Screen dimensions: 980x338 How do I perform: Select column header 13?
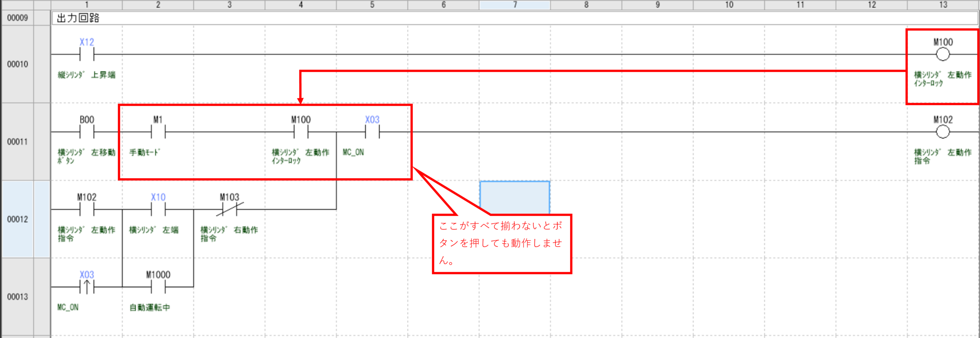click(x=942, y=5)
